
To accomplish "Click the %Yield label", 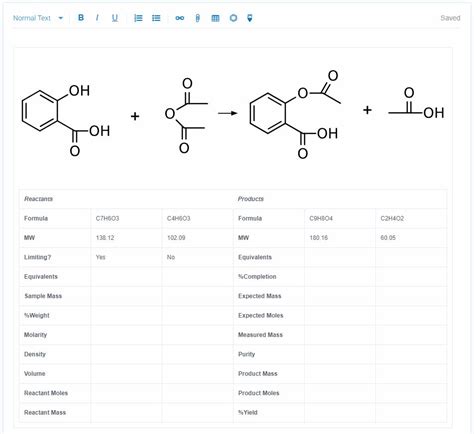I will point(247,412).
